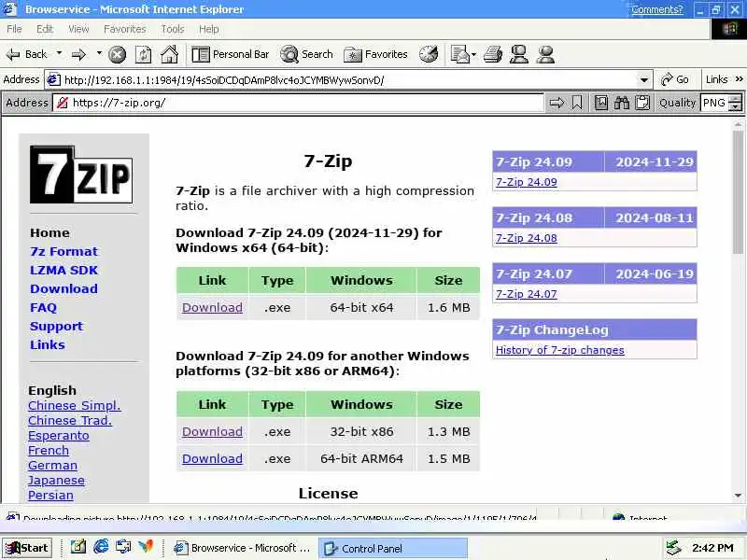Image resolution: width=747 pixels, height=560 pixels.
Task: Click the Browservice clipboard icon
Action: point(642,103)
